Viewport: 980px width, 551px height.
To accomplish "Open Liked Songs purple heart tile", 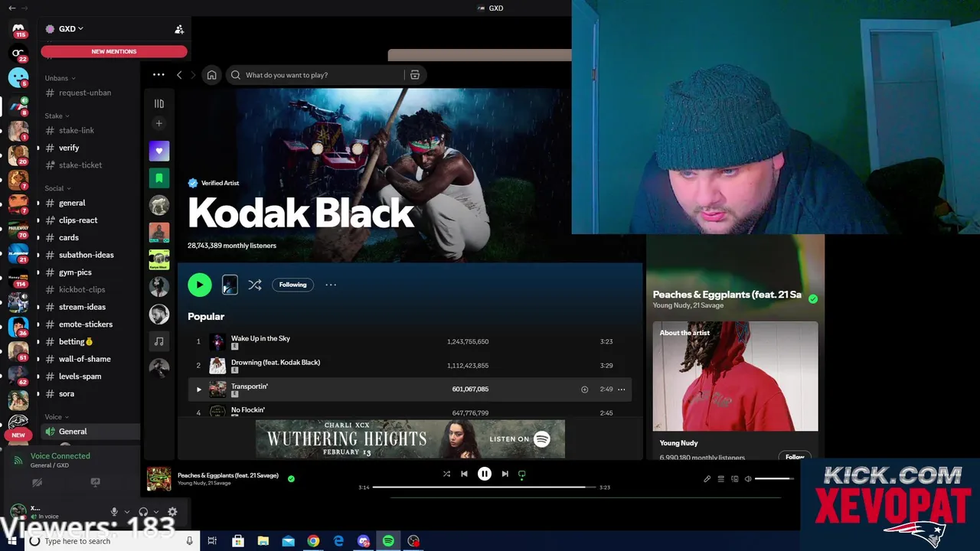I will [159, 151].
